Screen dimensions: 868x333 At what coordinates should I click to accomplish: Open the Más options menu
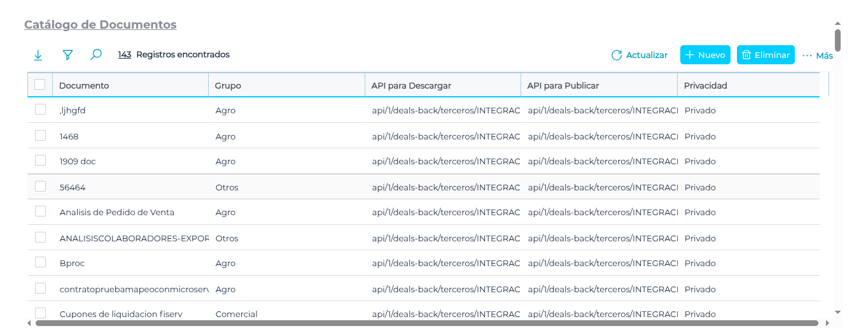(x=817, y=55)
